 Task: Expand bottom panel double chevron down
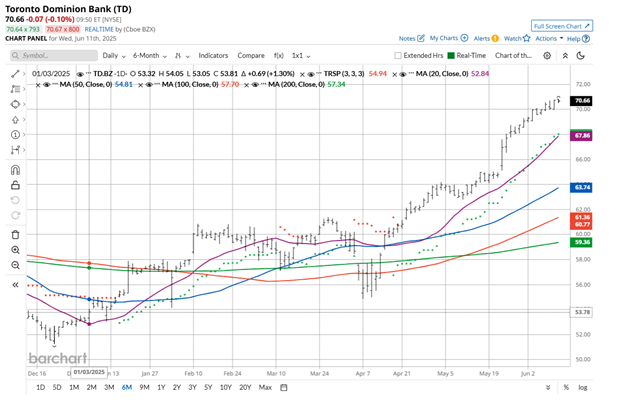(548, 388)
